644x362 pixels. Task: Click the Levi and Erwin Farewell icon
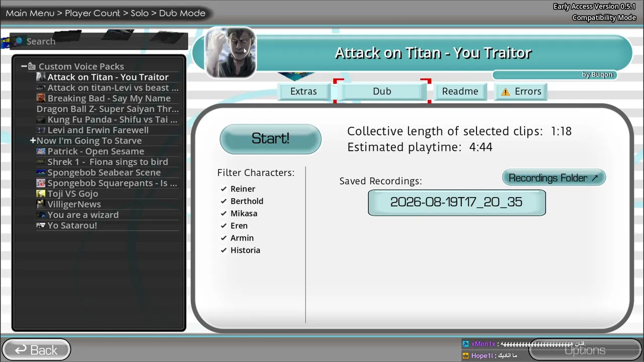pyautogui.click(x=41, y=130)
